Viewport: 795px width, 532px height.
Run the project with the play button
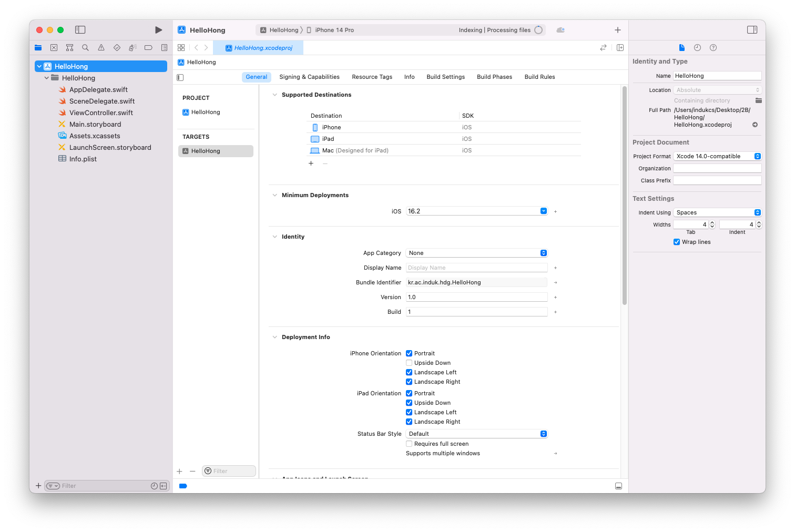(x=158, y=30)
